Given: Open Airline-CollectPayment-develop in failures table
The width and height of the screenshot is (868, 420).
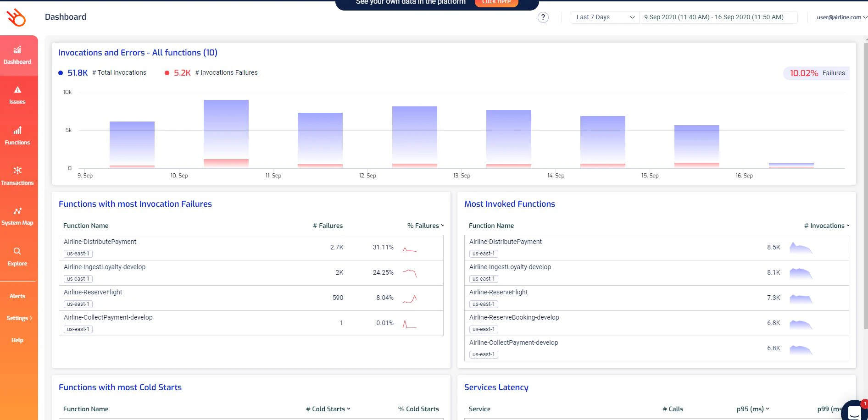Looking at the screenshot, I should (108, 317).
